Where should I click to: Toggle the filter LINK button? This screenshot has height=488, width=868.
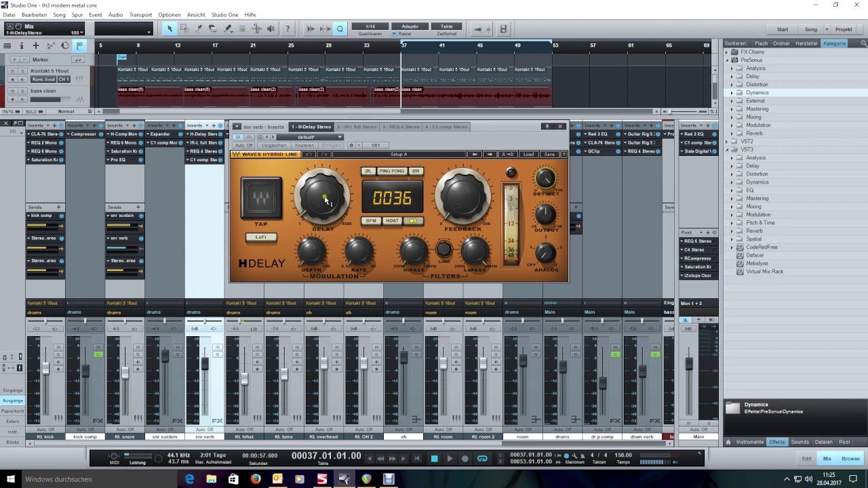coord(443,249)
